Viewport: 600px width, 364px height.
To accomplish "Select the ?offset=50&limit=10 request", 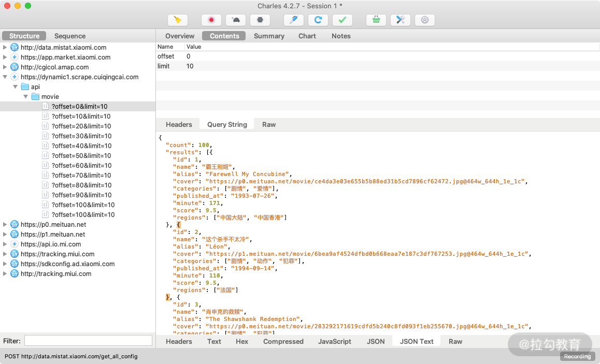I will coord(81,155).
